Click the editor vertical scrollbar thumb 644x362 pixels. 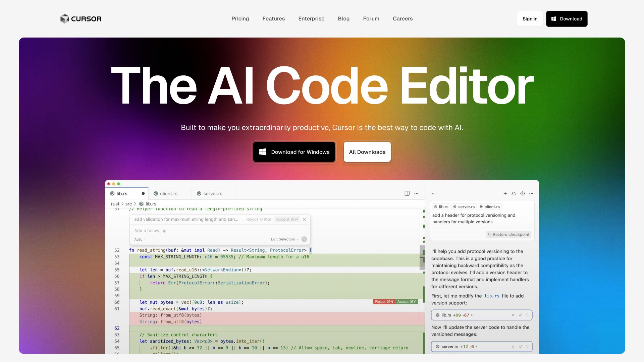coord(422,257)
